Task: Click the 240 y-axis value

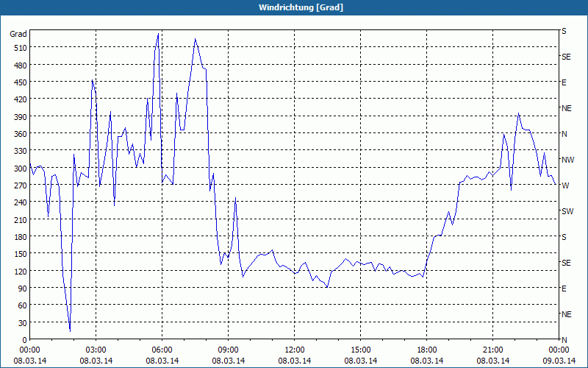Action: tap(21, 203)
